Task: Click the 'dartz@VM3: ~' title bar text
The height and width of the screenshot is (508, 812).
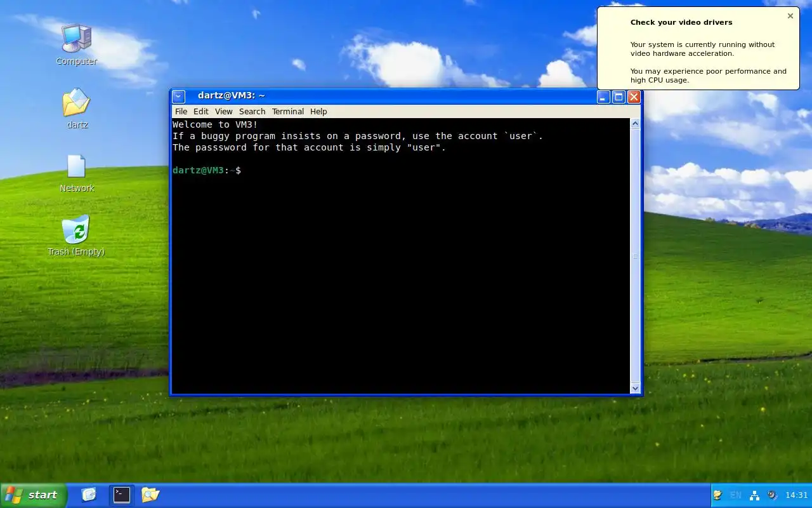Action: pyautogui.click(x=232, y=96)
